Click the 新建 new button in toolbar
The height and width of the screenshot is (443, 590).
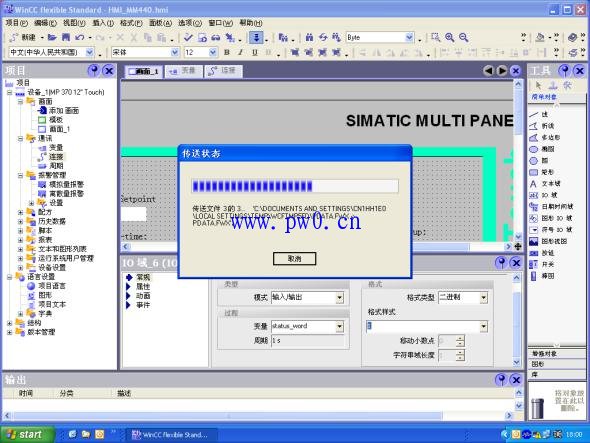click(23, 37)
